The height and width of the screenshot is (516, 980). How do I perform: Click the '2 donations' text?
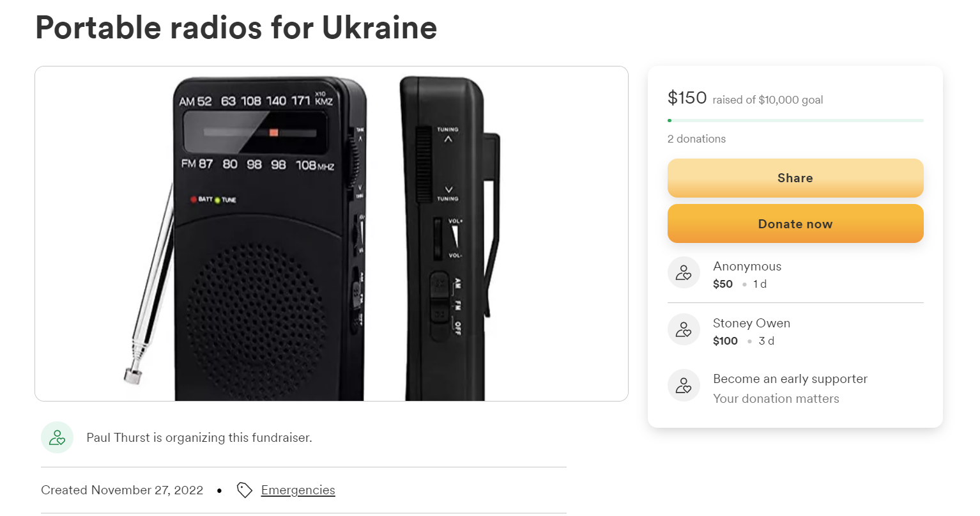696,138
